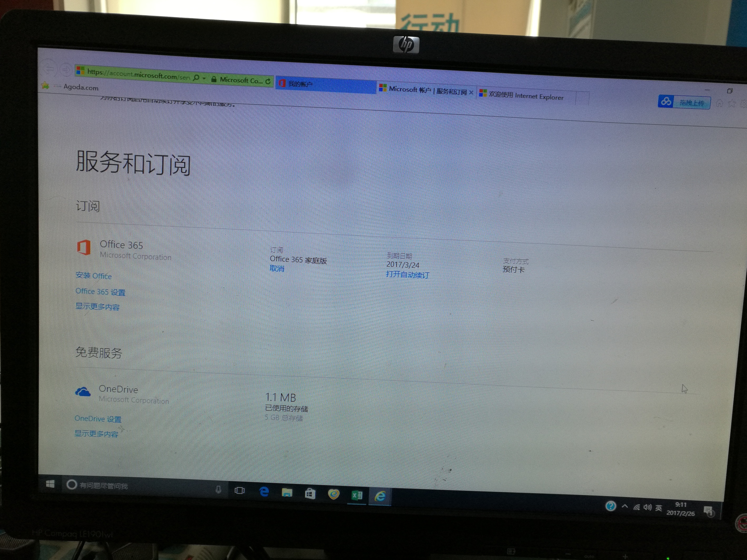This screenshot has width=747, height=560.
Task: Switch to 欢迎使用 Internet Explorer tab
Action: coord(526,95)
